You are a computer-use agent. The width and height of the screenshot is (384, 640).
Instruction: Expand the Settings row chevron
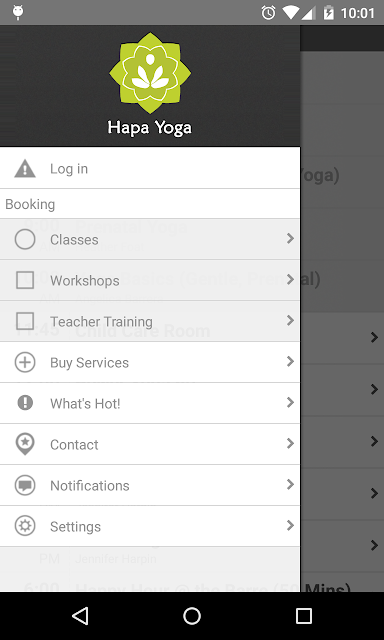click(x=290, y=525)
